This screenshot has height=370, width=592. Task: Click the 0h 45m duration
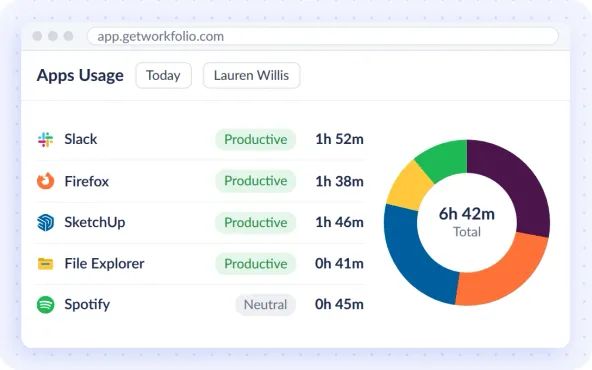[x=339, y=304]
